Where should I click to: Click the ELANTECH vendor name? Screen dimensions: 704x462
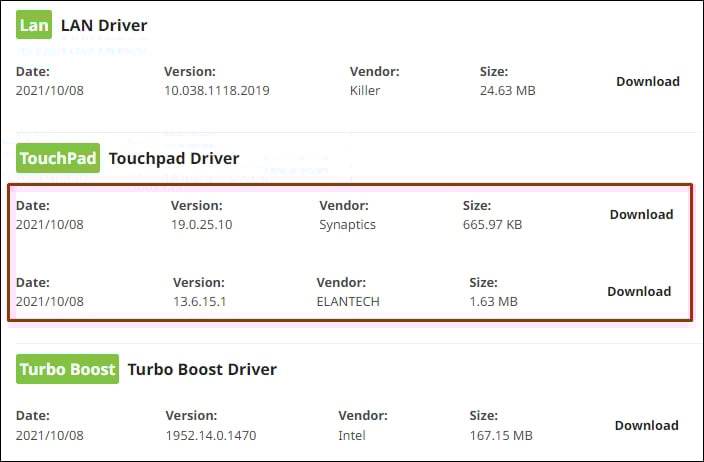coord(349,301)
